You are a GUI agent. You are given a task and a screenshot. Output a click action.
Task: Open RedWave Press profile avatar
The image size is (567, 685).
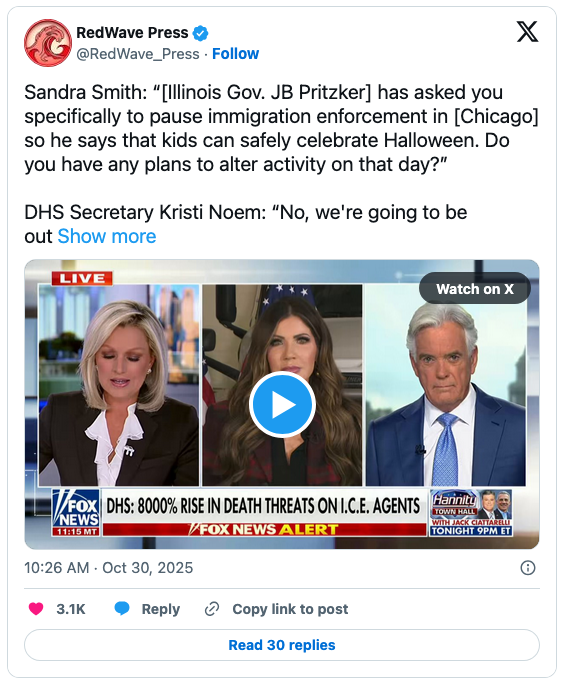(48, 43)
